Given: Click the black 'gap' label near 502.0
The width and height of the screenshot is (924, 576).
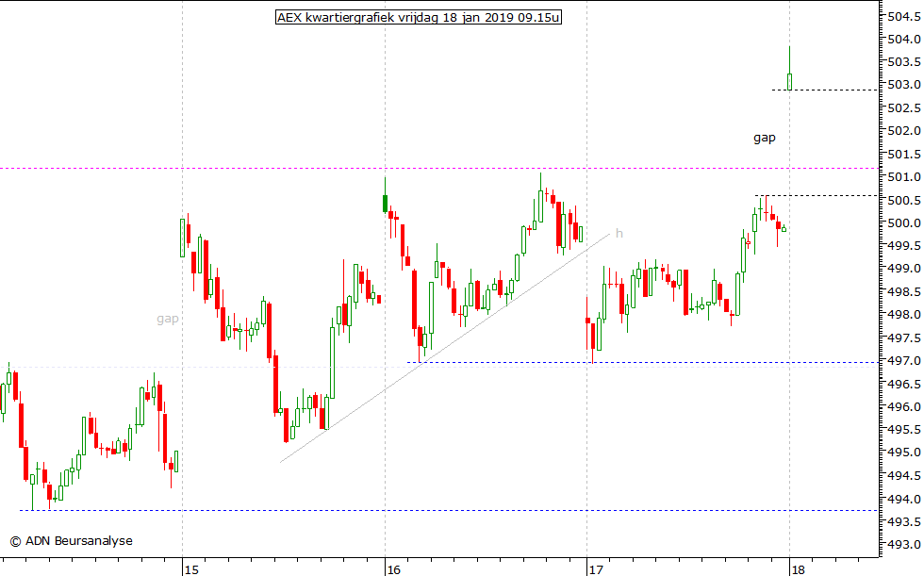Looking at the screenshot, I should click(765, 138).
